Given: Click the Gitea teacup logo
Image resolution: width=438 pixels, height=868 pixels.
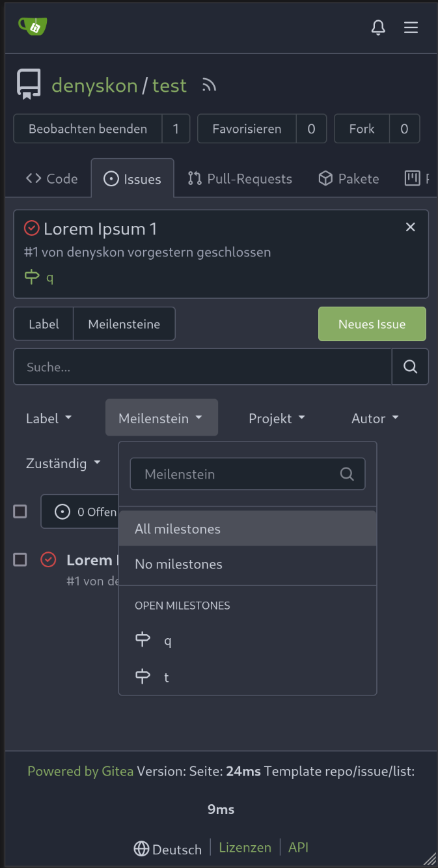Looking at the screenshot, I should (32, 26).
